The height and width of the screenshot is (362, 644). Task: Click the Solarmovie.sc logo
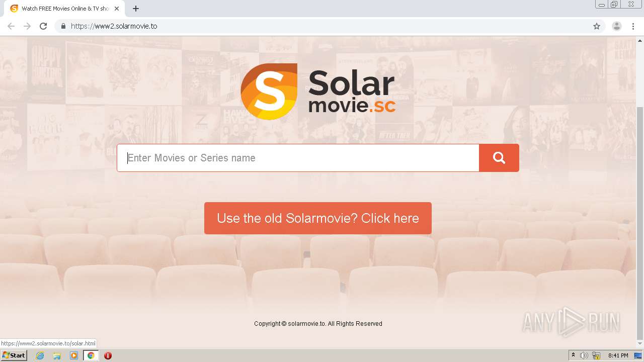[x=318, y=92]
